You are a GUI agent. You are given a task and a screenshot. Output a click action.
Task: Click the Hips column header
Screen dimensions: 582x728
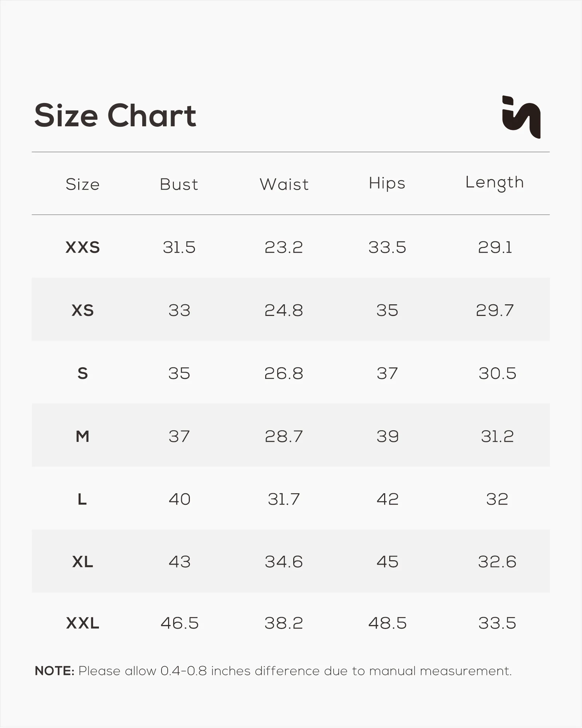[x=387, y=183]
